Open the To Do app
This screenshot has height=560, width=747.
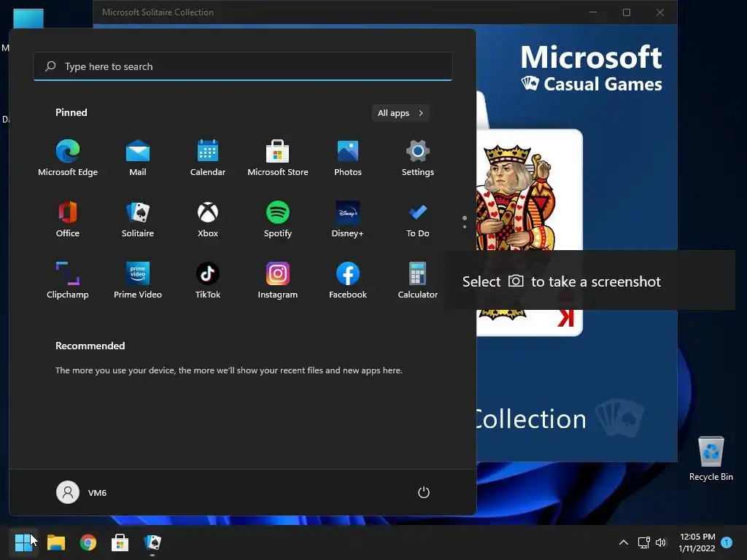pyautogui.click(x=418, y=219)
